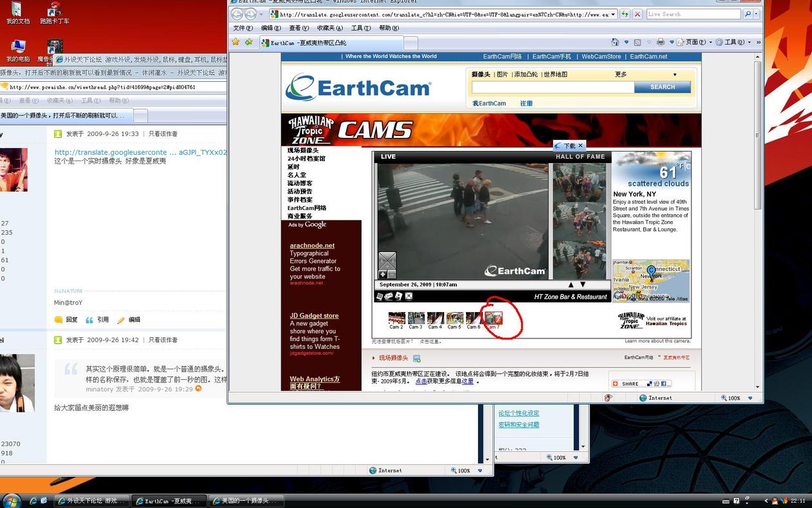Open the WebCamStore link
The width and height of the screenshot is (812, 508).
(601, 57)
